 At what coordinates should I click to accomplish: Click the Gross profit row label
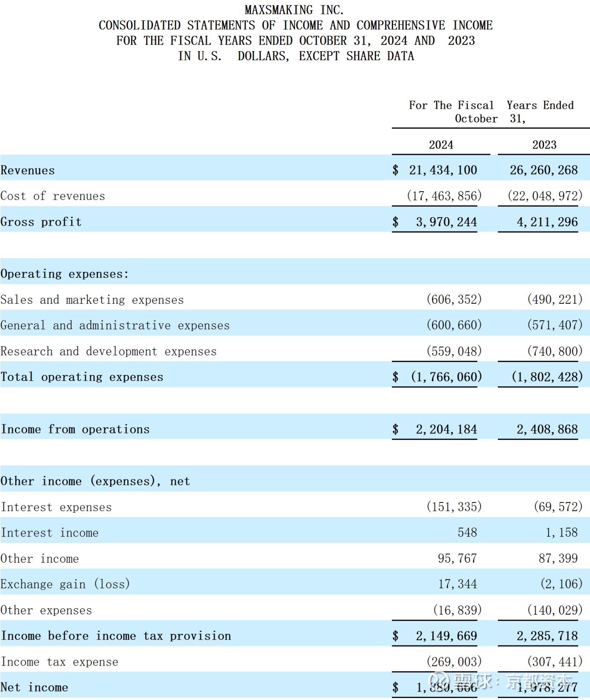click(41, 222)
